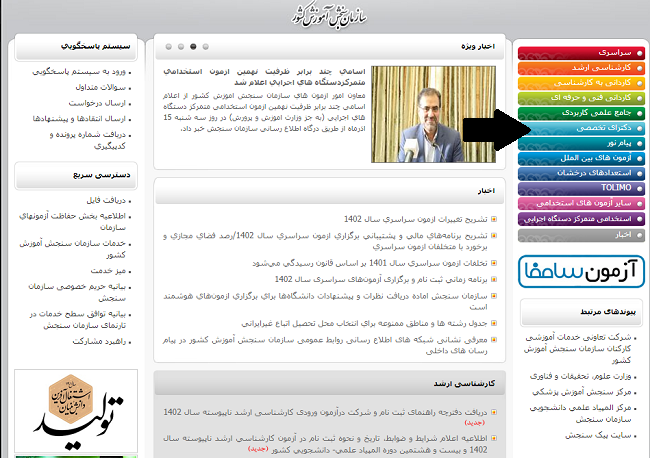Open دریافت دفترچه راهنمای ثبت نام کارشناسی ارشد link

(325, 412)
